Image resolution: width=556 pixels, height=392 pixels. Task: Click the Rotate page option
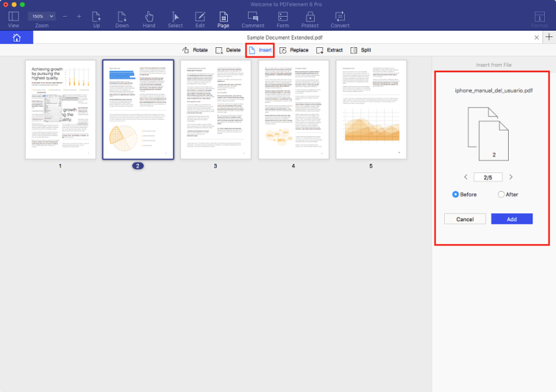195,50
